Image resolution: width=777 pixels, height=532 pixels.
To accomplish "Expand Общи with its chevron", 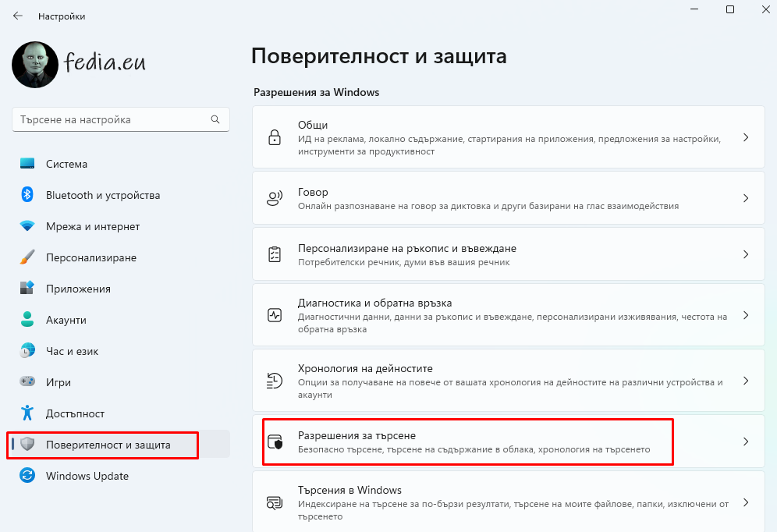I will (746, 137).
